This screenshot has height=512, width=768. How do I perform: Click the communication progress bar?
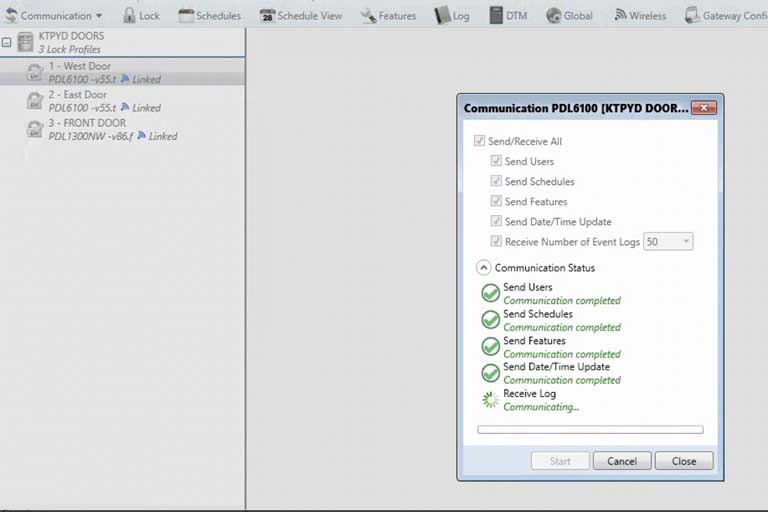click(x=590, y=430)
